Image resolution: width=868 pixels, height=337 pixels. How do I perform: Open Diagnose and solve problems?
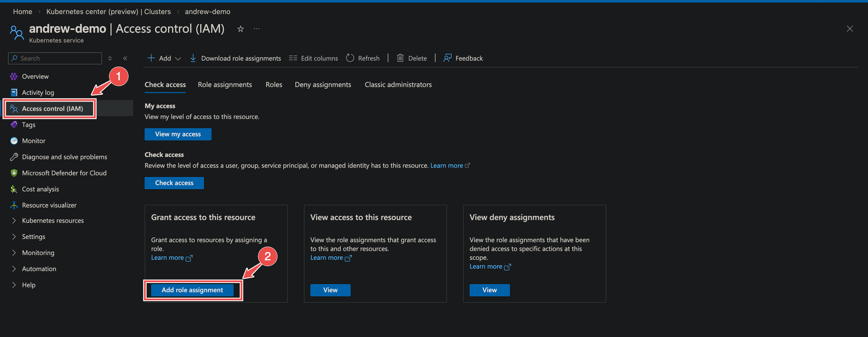(x=64, y=157)
